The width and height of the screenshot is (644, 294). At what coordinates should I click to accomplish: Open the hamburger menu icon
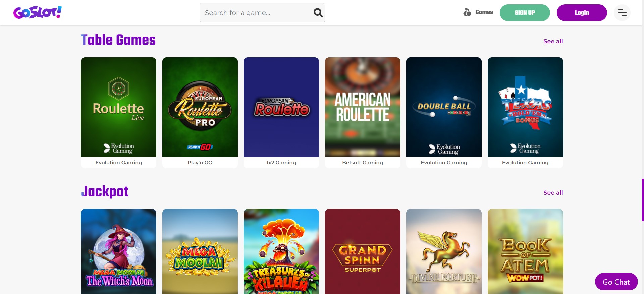622,13
